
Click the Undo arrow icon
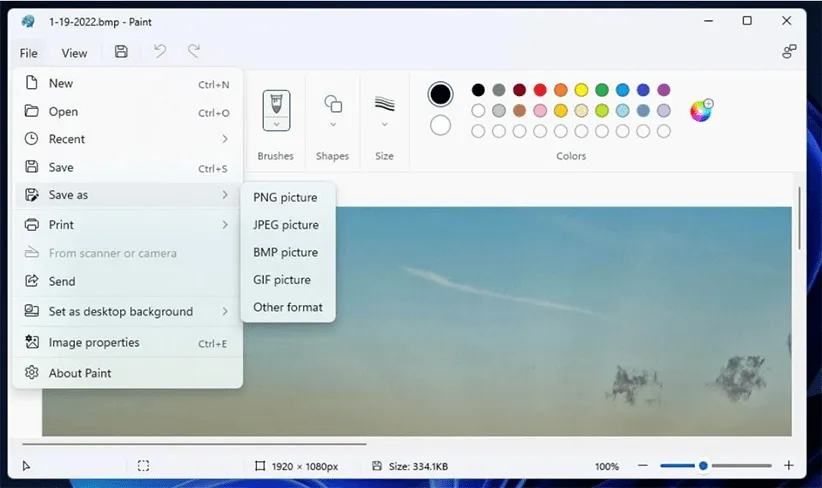pos(159,52)
